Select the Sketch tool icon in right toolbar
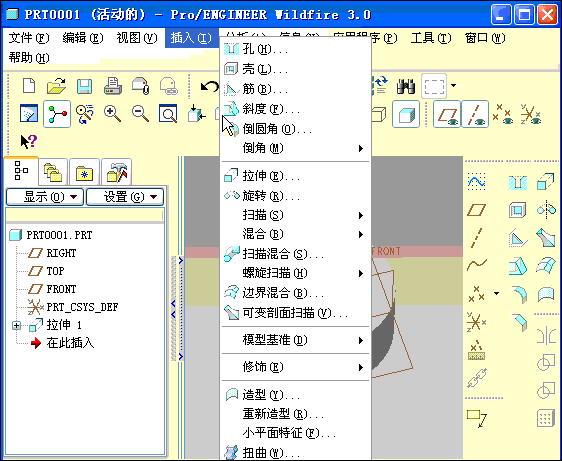Image resolution: width=562 pixels, height=461 pixels. point(477,182)
